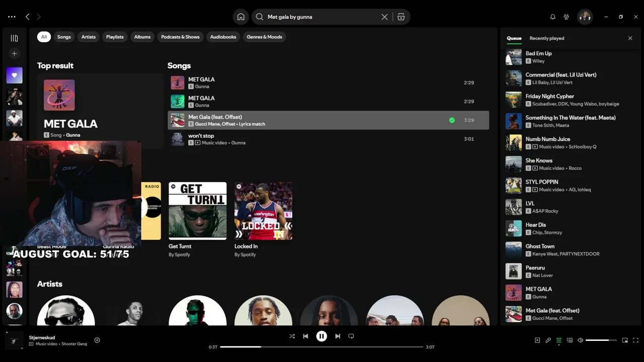The width and height of the screenshot is (644, 362).
Task: Select Hear Dis in the queue
Action: 569,228
